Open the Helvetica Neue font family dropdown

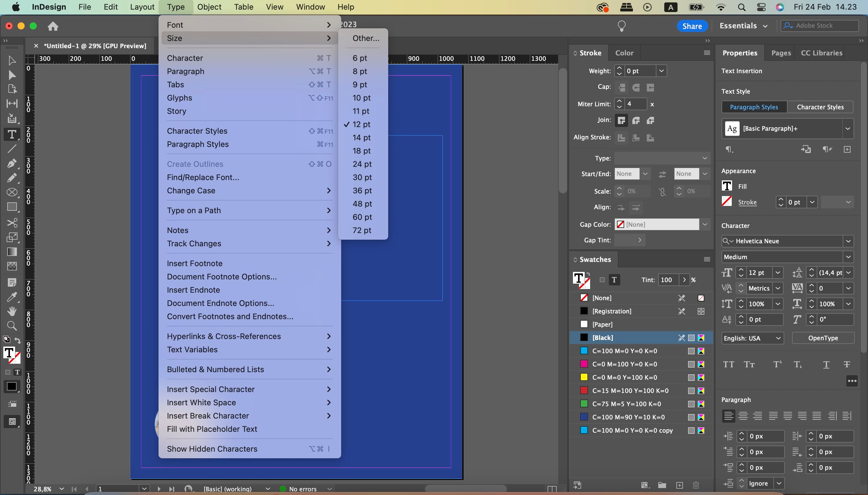849,241
